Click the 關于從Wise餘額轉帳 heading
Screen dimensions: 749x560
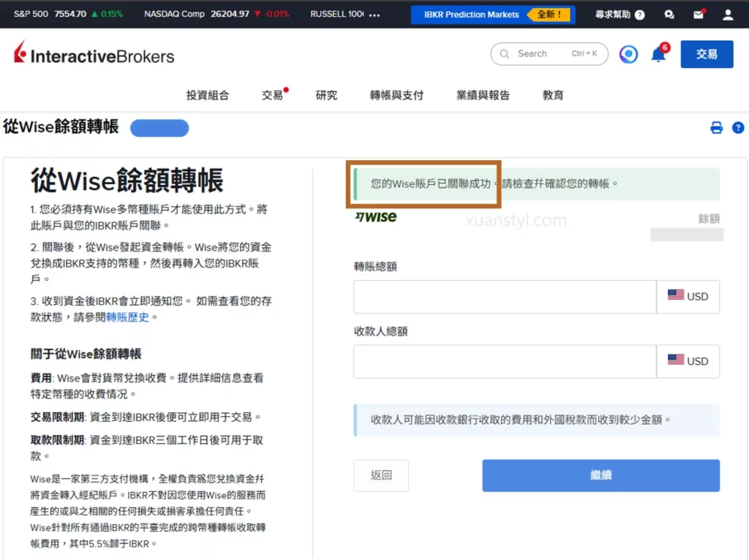tap(86, 354)
